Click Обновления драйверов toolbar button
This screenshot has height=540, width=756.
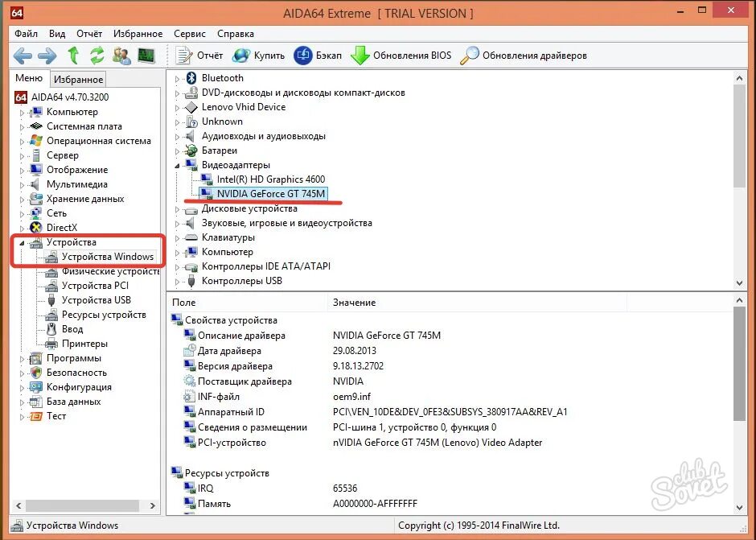click(x=523, y=56)
